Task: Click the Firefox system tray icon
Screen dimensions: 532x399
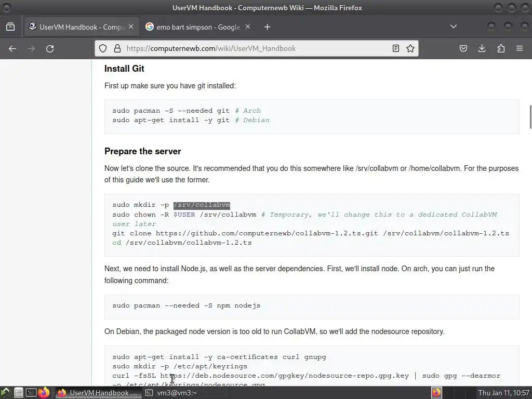Action: tap(436, 393)
